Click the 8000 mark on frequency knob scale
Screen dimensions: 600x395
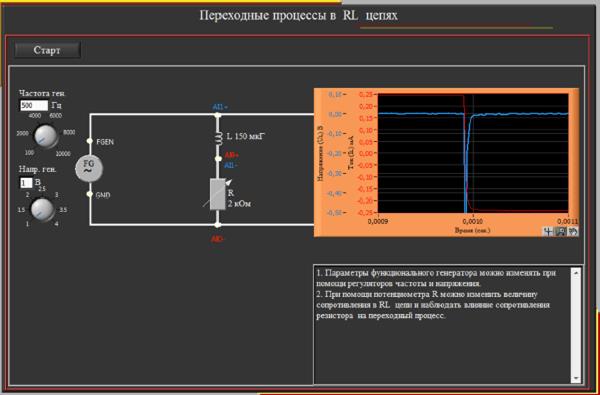click(69, 132)
